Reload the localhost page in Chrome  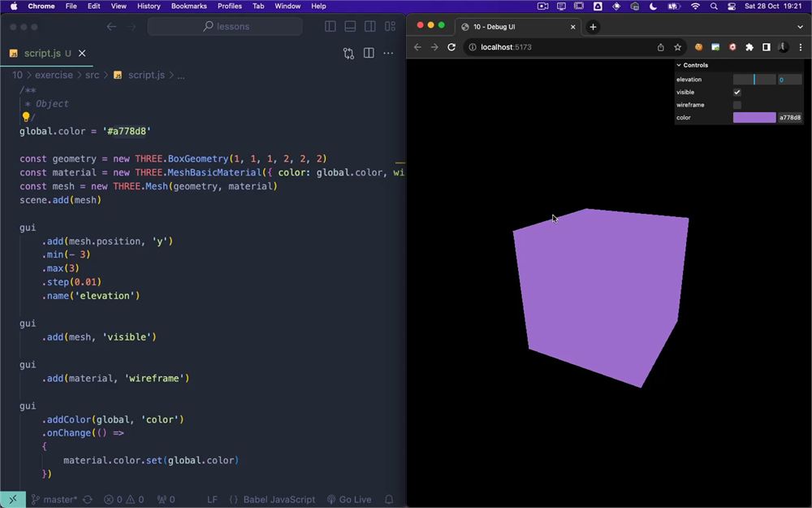451,47
